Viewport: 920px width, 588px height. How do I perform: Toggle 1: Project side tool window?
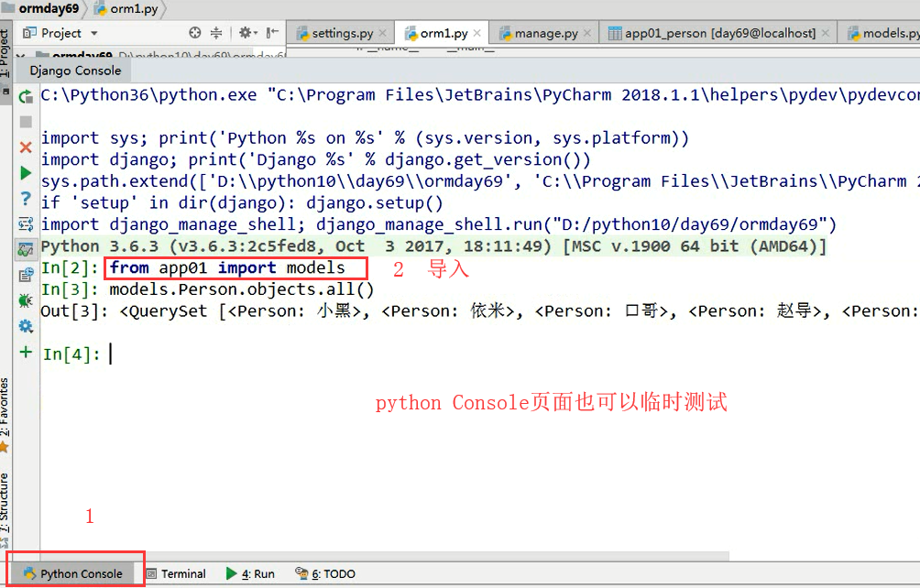tap(5, 60)
